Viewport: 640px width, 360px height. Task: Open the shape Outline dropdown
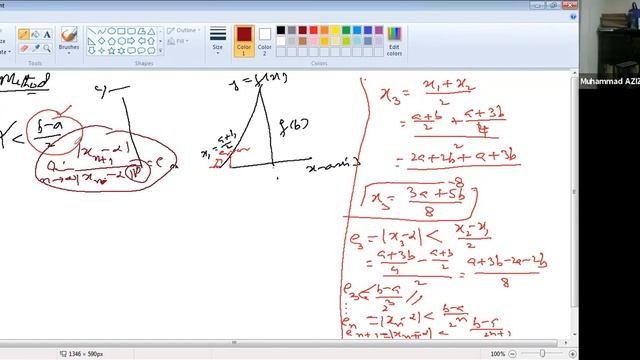(184, 31)
